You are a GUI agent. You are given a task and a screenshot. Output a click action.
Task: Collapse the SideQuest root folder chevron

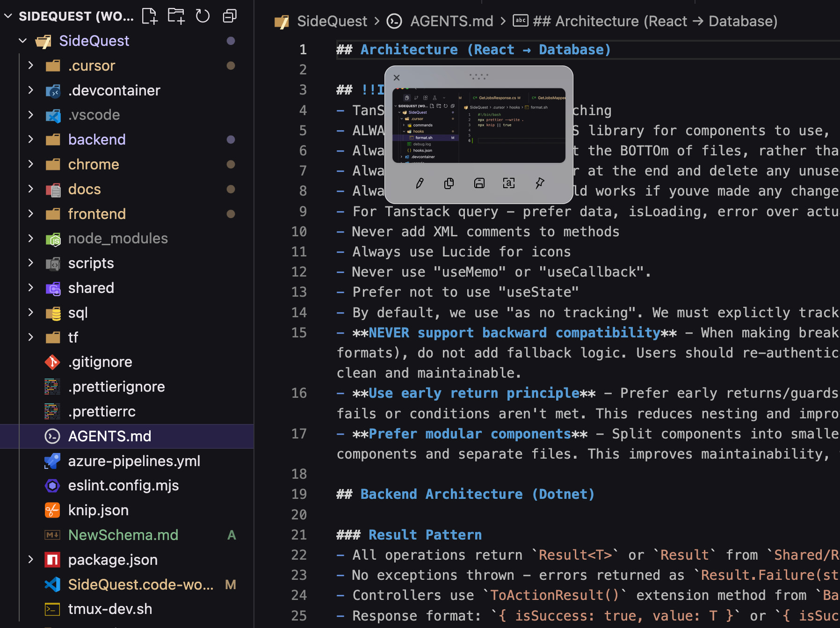pos(22,41)
